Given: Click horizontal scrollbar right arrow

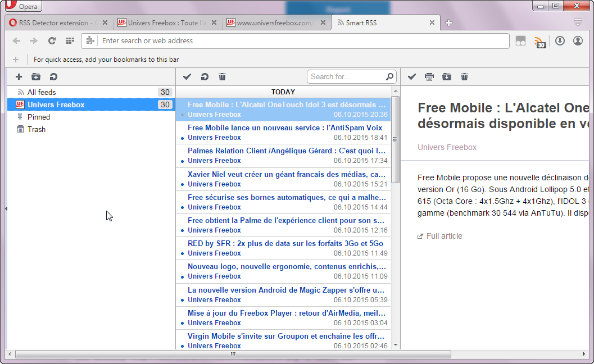Looking at the screenshot, I should pyautogui.click(x=584, y=354).
